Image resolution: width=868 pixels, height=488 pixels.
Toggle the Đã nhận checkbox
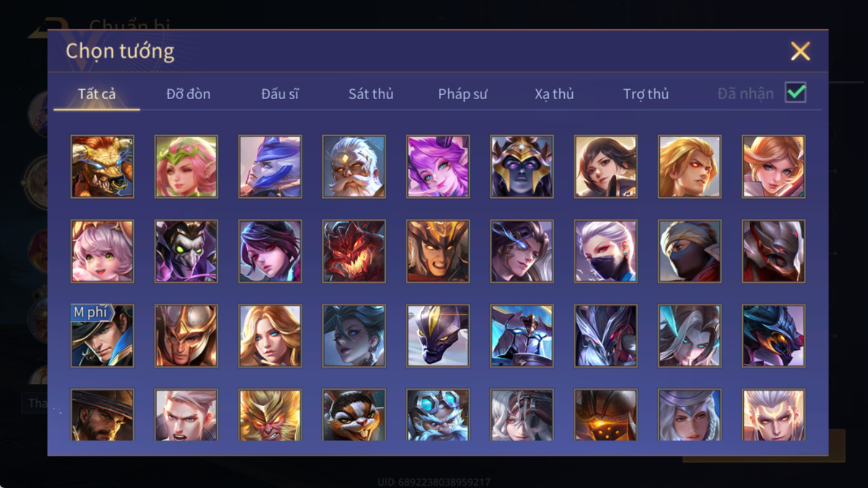[795, 93]
